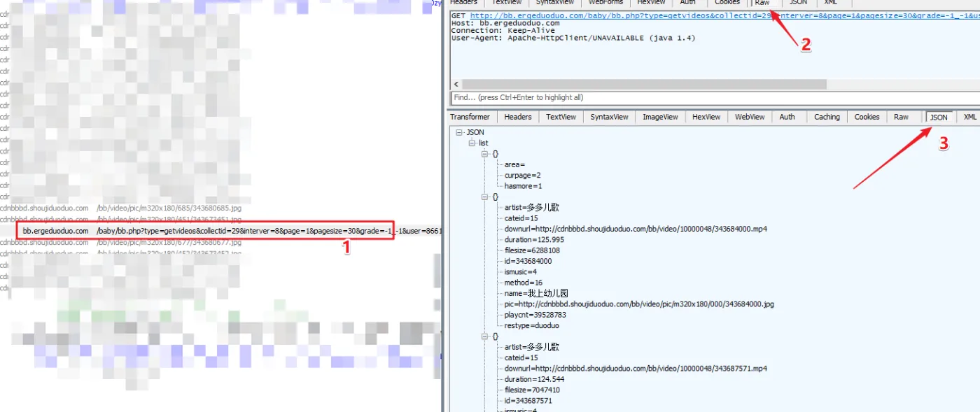Click the raw request horizontal scrollbar thumb
Screen dimensions: 980x412
point(644,84)
